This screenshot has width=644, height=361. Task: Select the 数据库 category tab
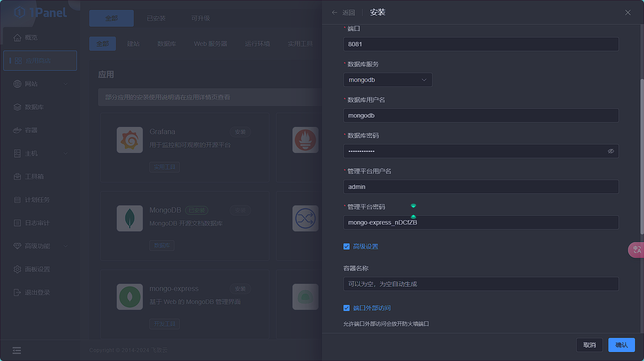[166, 44]
